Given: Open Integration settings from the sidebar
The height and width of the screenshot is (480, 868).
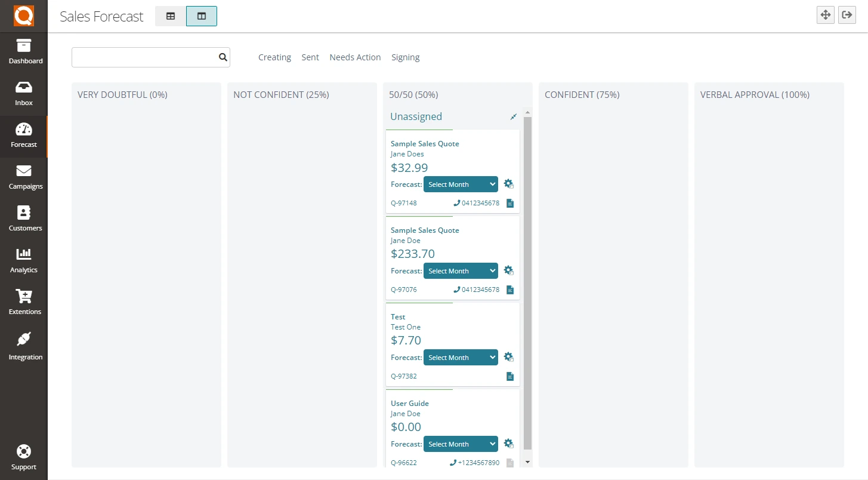Looking at the screenshot, I should pos(24,346).
